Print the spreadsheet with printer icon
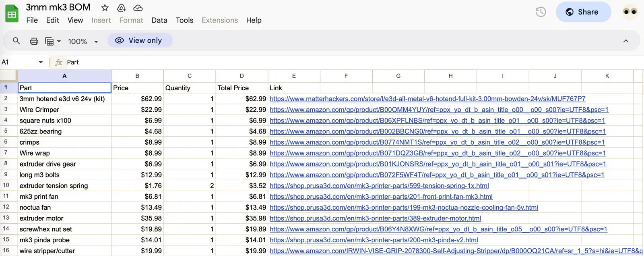The width and height of the screenshot is (644, 256). (34, 41)
